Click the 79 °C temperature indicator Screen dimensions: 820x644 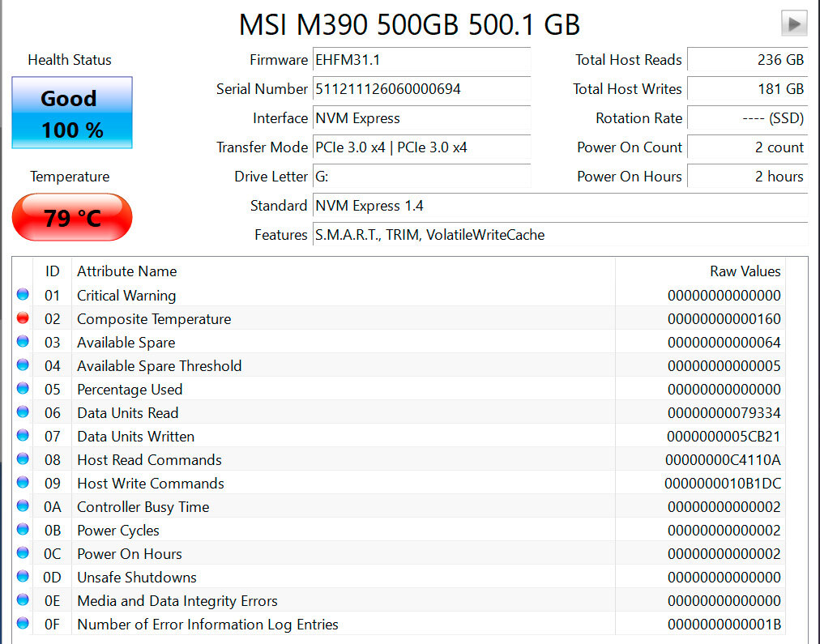point(72,217)
